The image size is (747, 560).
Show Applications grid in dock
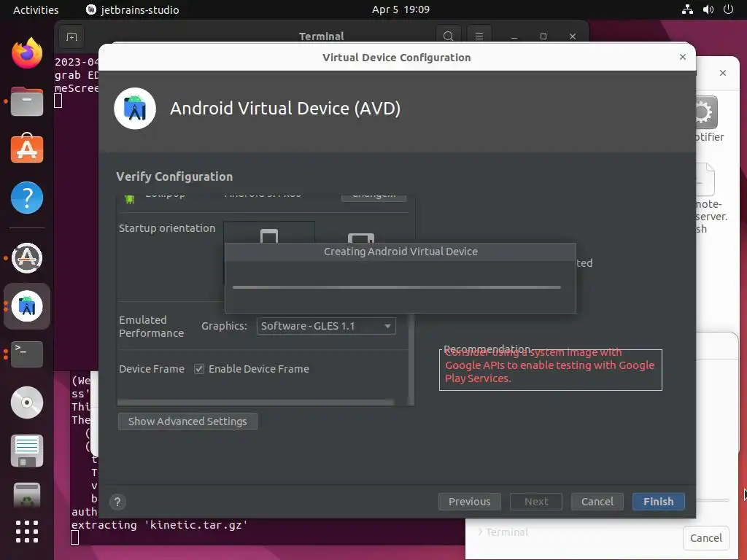pos(27,532)
